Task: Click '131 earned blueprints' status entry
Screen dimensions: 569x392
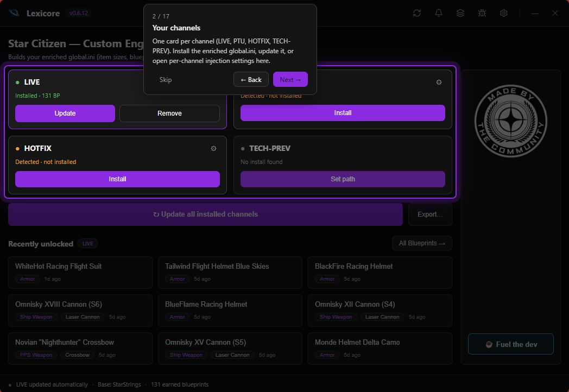Action: pos(180,384)
